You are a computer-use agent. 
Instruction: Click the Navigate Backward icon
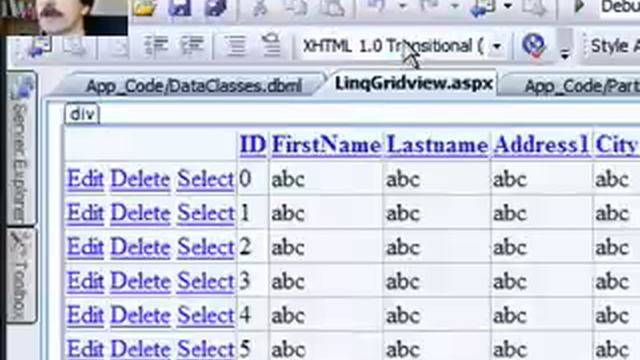point(483,7)
